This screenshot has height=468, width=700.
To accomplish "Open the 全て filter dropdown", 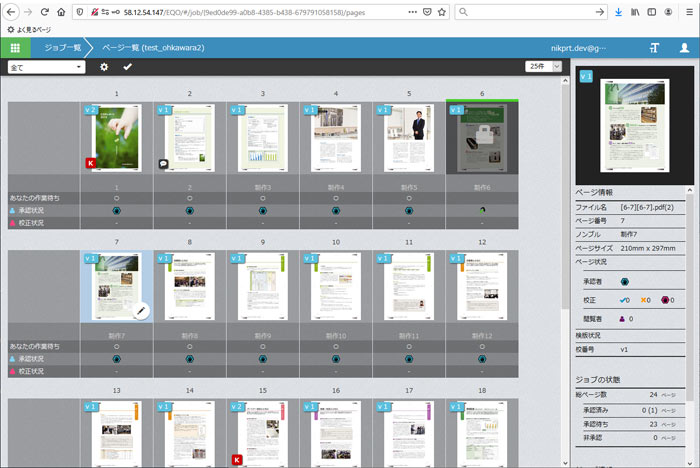I will [x=46, y=67].
